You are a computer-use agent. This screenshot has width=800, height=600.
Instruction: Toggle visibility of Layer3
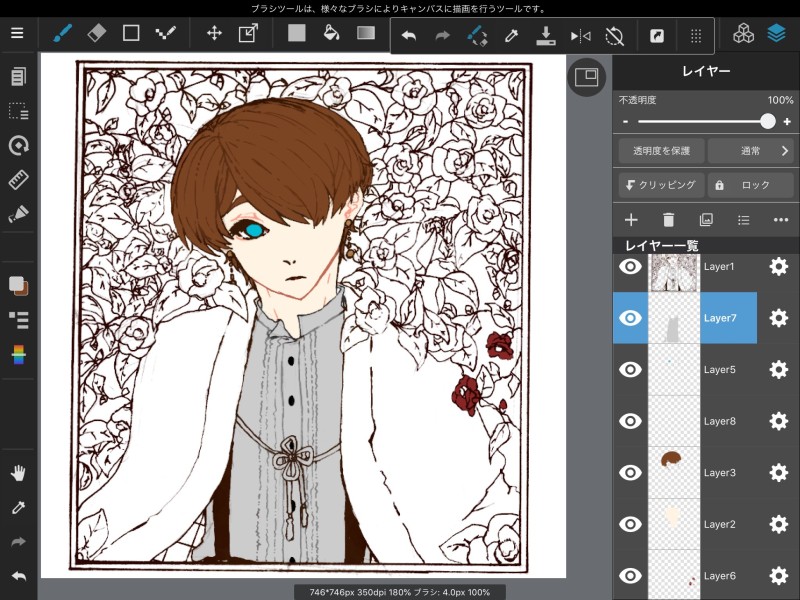[x=630, y=473]
